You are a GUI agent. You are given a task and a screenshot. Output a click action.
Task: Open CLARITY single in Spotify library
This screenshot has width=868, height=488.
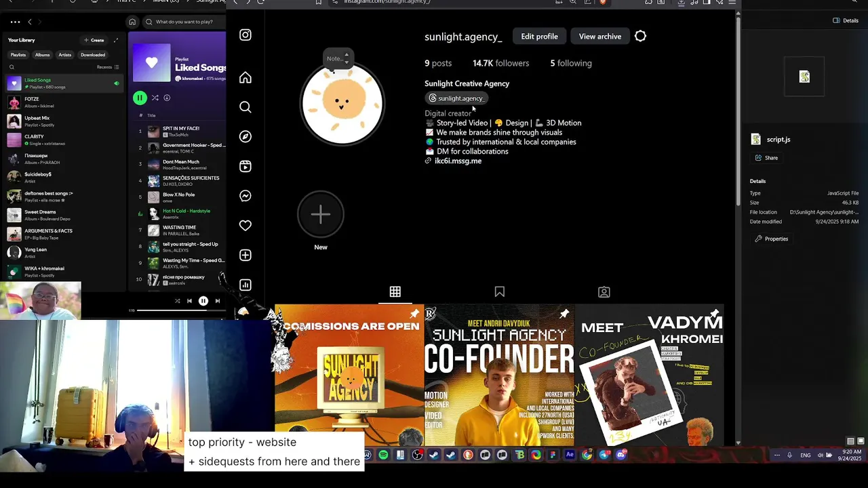tap(63, 140)
